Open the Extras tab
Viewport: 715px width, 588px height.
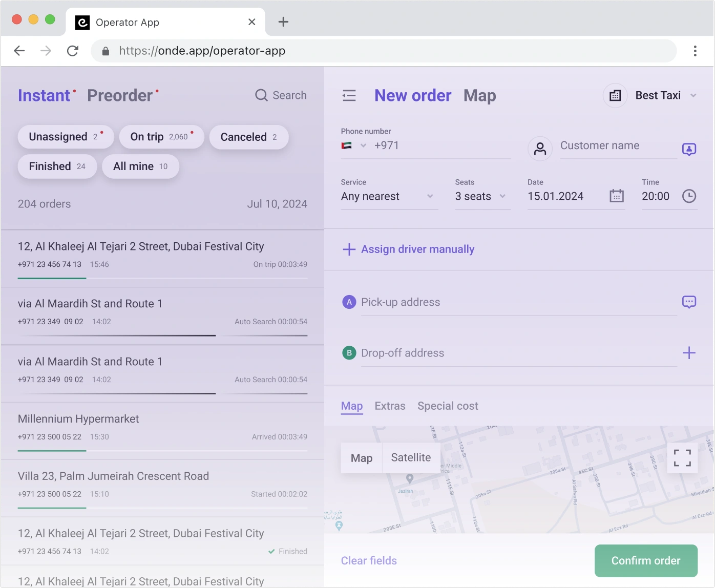click(390, 406)
